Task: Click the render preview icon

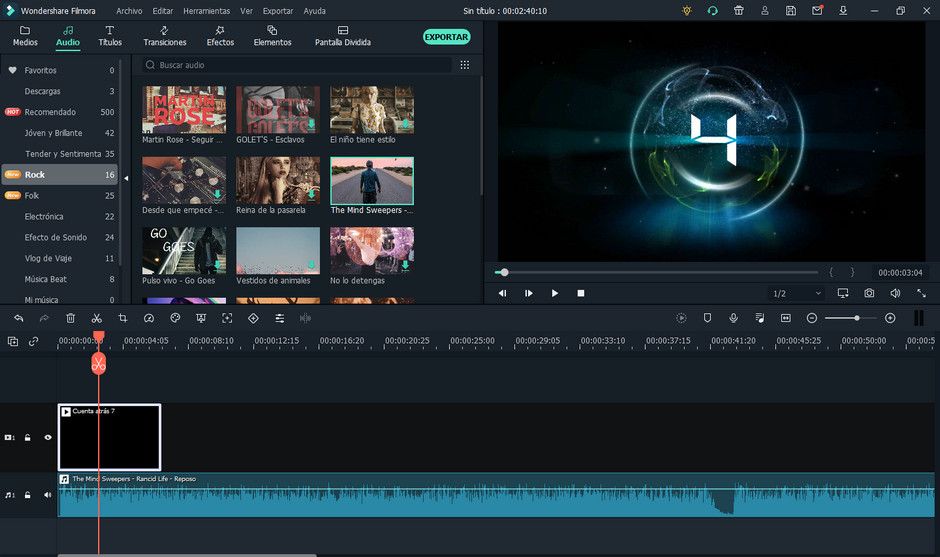Action: [681, 318]
